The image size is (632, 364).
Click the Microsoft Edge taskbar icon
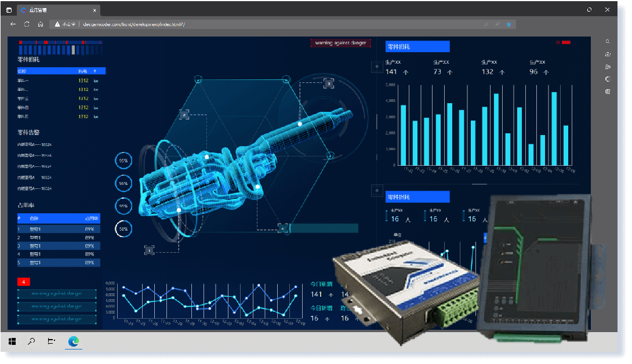73,341
